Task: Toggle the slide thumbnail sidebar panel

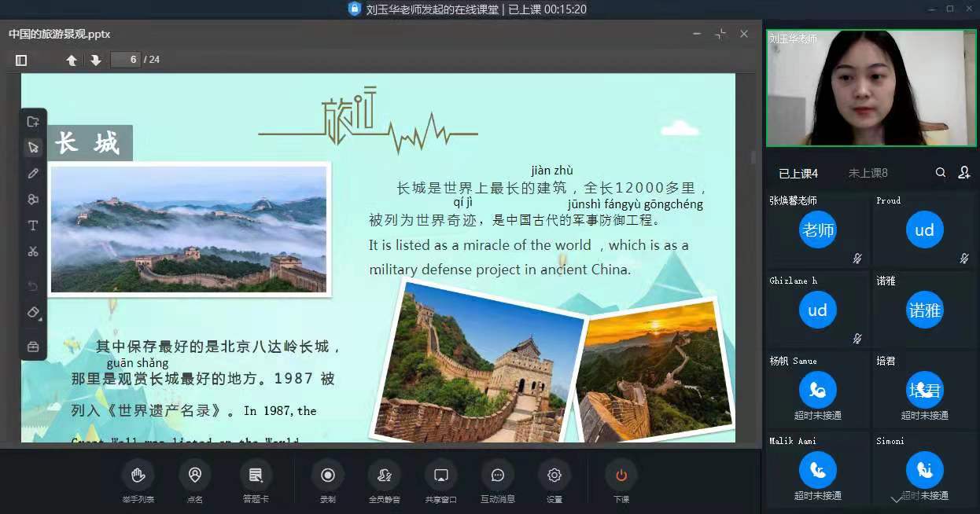Action: pos(21,60)
